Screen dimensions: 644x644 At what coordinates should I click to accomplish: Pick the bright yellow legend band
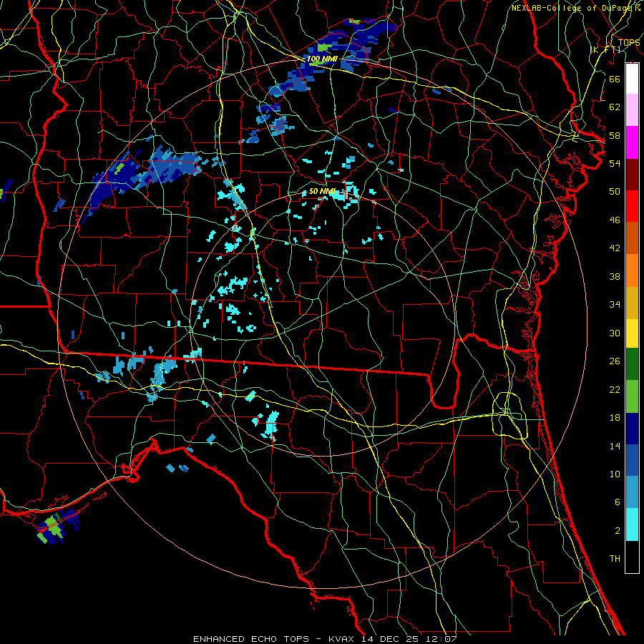[x=632, y=333]
